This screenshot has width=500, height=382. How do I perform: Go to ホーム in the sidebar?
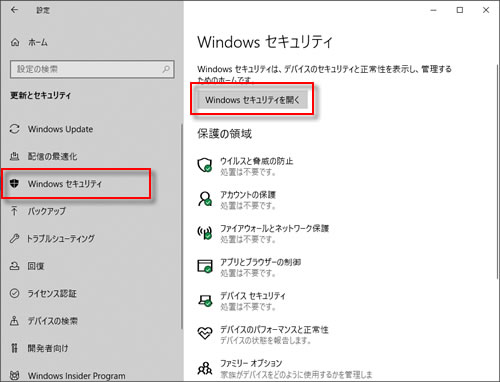38,42
